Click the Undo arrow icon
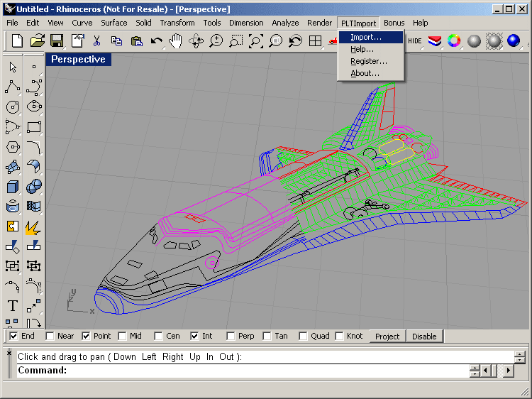This screenshot has width=532, height=399. (x=156, y=41)
